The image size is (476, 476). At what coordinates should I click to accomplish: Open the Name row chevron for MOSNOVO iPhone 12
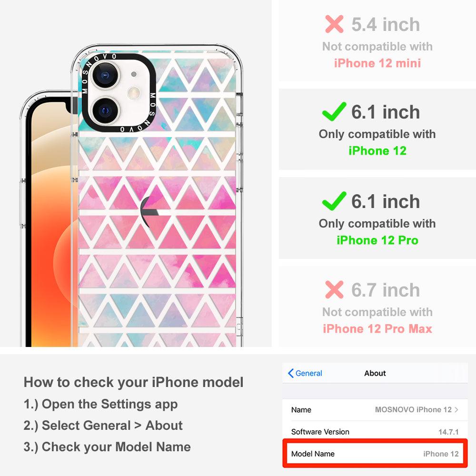pyautogui.click(x=456, y=409)
